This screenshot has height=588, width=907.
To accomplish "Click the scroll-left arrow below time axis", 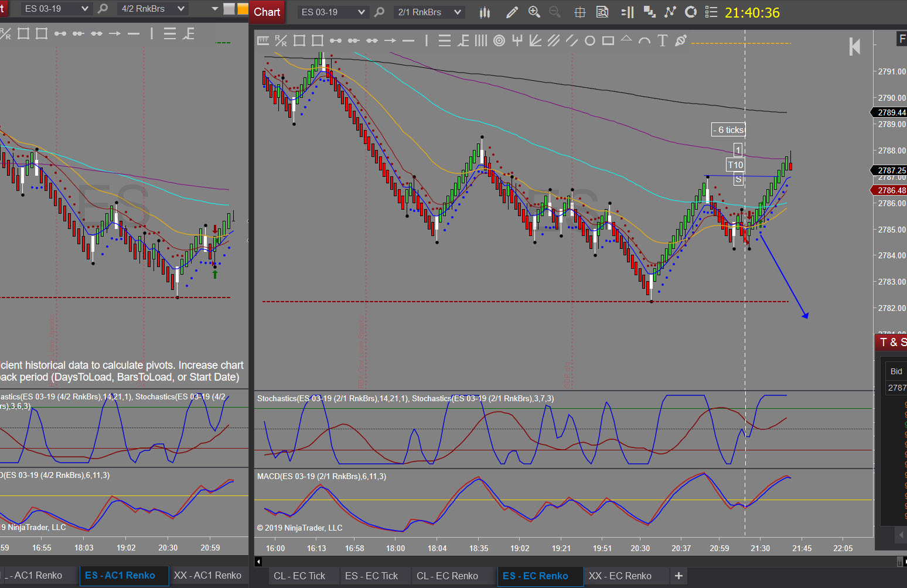I will (258, 562).
